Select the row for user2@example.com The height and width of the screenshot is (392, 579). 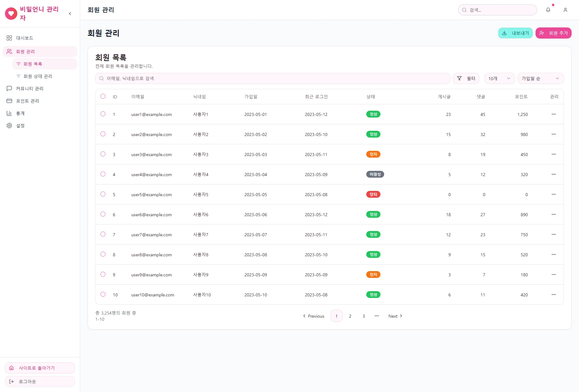103,134
